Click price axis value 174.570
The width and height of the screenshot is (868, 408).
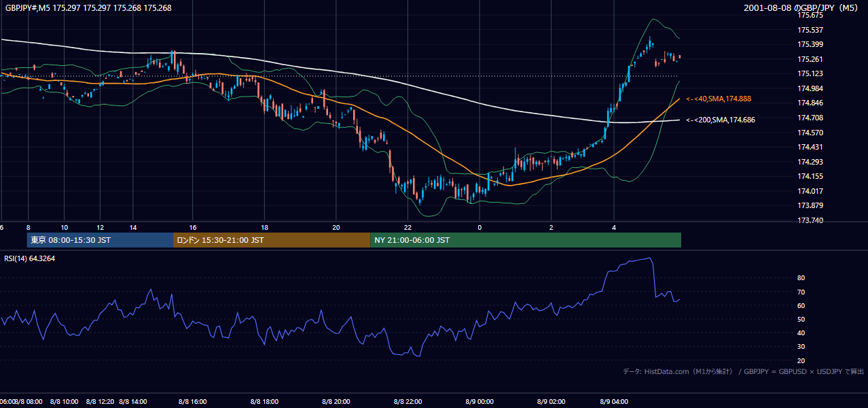coord(810,133)
